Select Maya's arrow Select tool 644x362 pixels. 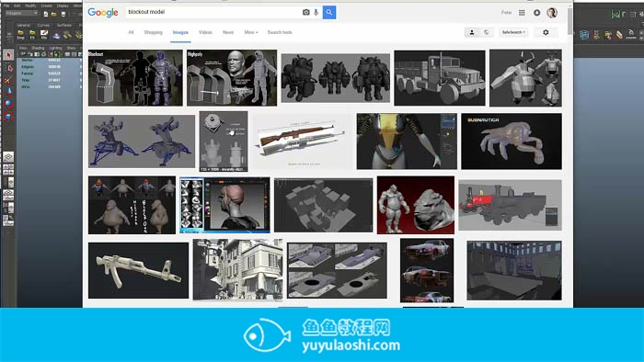(8, 54)
